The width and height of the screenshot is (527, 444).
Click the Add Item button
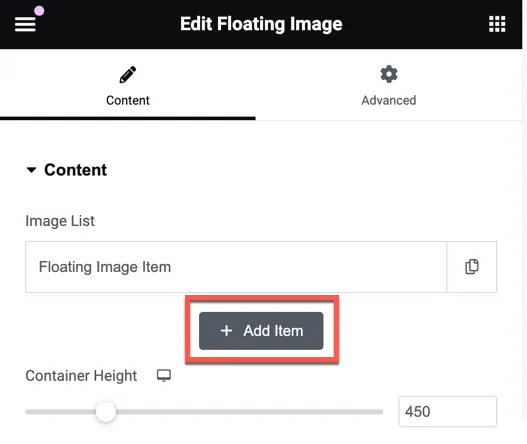[x=261, y=331]
